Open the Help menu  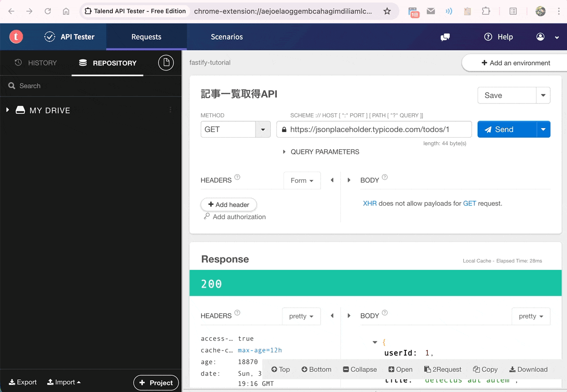tap(498, 37)
